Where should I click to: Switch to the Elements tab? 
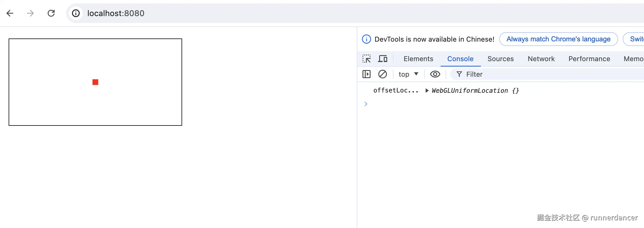[418, 59]
